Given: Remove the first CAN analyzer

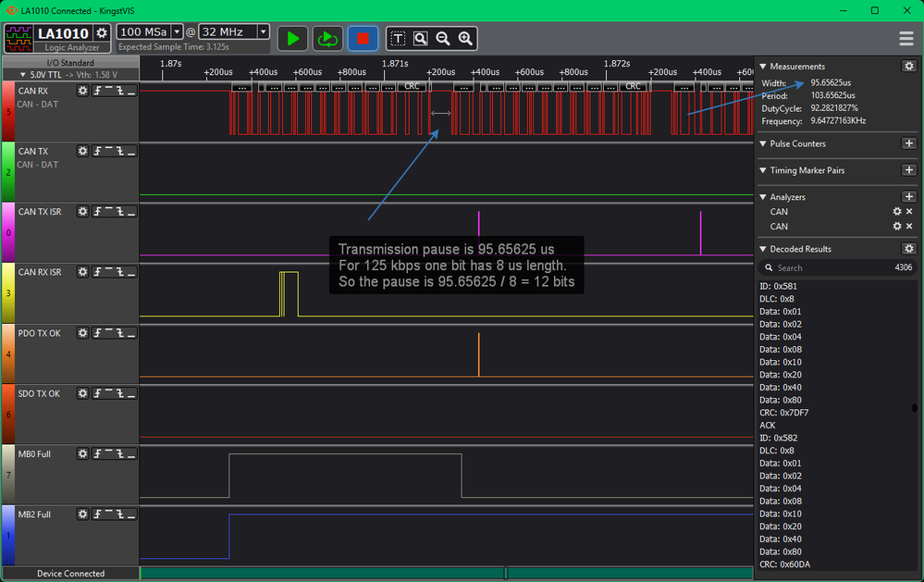Looking at the screenshot, I should [909, 211].
